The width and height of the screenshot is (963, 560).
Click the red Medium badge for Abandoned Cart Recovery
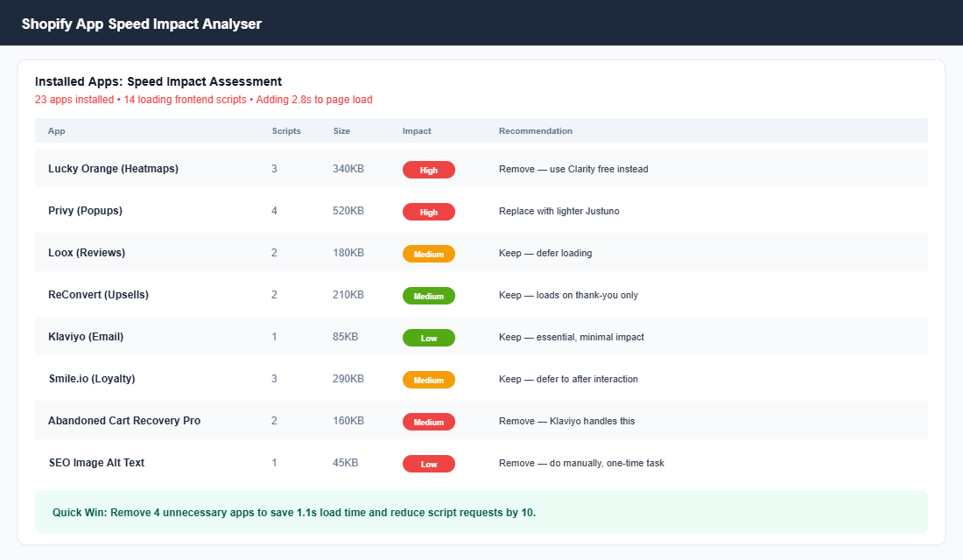tap(428, 421)
